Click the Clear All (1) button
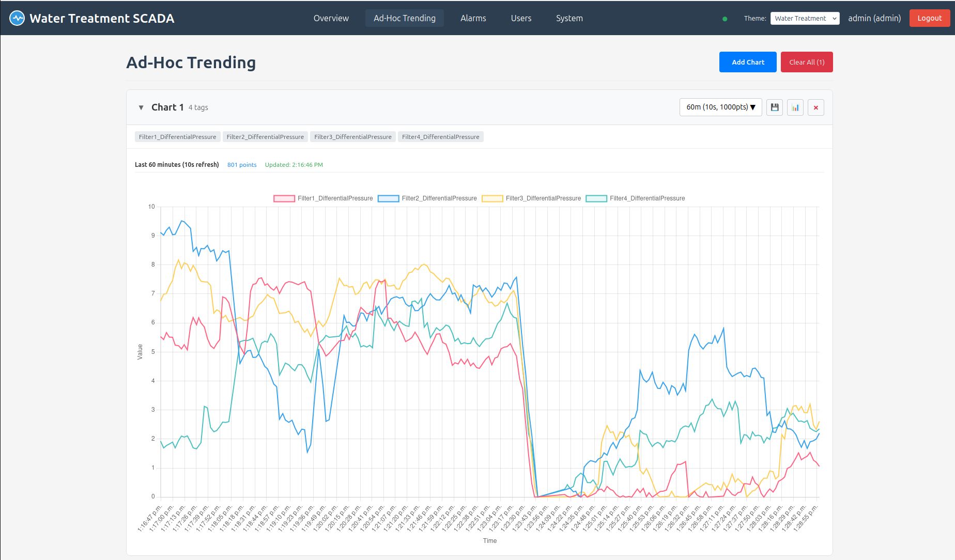Screen dimensions: 955x560 [x=807, y=62]
